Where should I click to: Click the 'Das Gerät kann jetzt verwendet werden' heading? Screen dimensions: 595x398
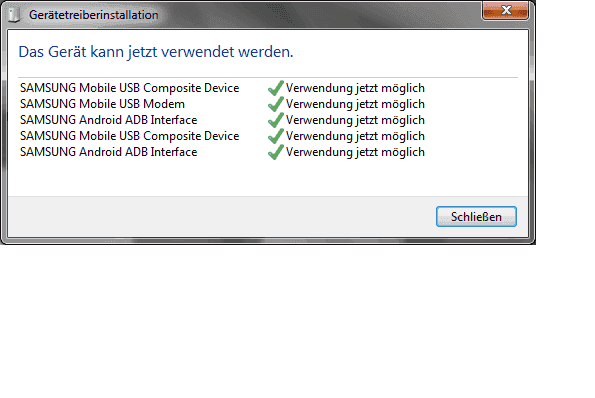pos(156,52)
